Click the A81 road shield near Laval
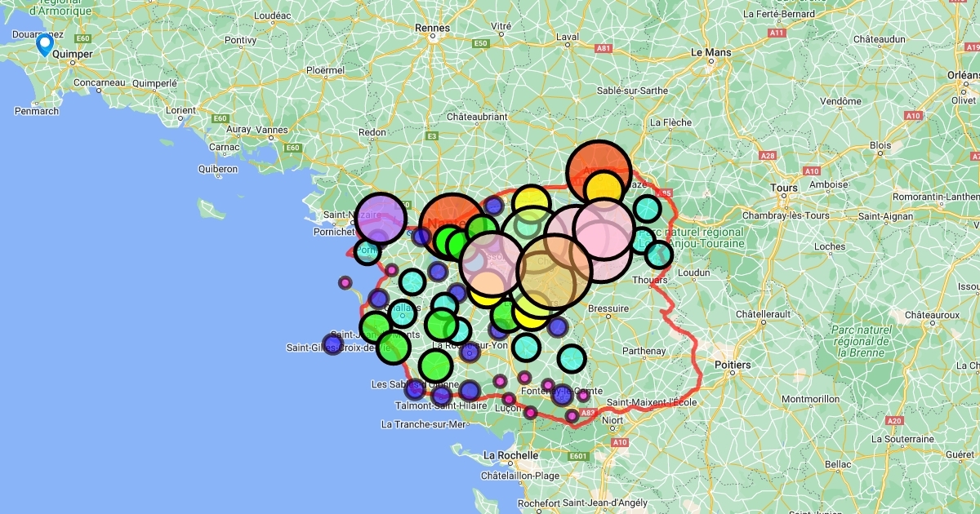Viewport: 980px width, 514px height. 604,49
